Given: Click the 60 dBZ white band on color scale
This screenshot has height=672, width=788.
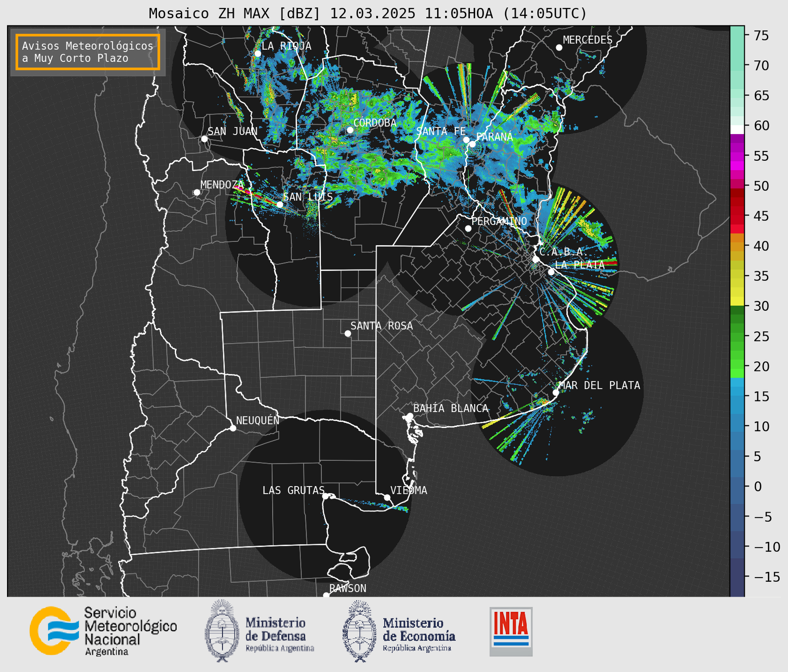Looking at the screenshot, I should tap(737, 129).
